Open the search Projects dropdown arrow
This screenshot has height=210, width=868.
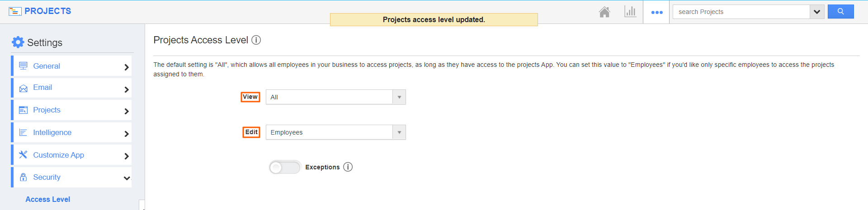click(x=816, y=12)
